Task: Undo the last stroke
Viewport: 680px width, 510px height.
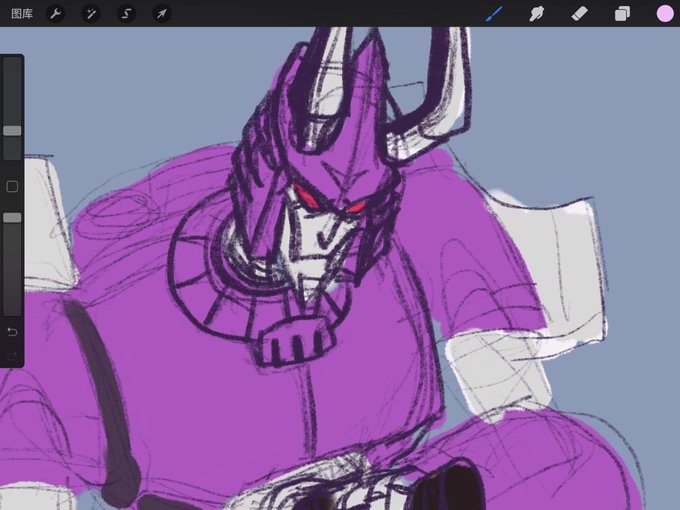Action: click(x=12, y=332)
